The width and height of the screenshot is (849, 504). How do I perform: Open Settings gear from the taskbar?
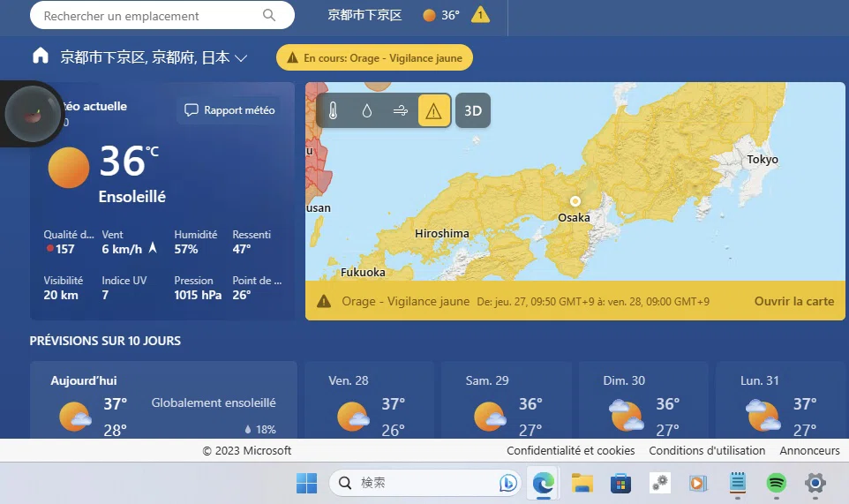point(815,482)
